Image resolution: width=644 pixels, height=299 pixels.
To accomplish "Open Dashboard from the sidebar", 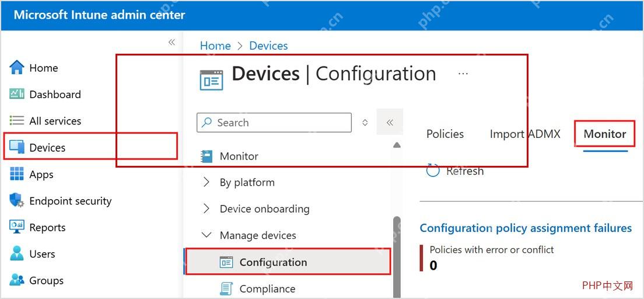I will (55, 94).
